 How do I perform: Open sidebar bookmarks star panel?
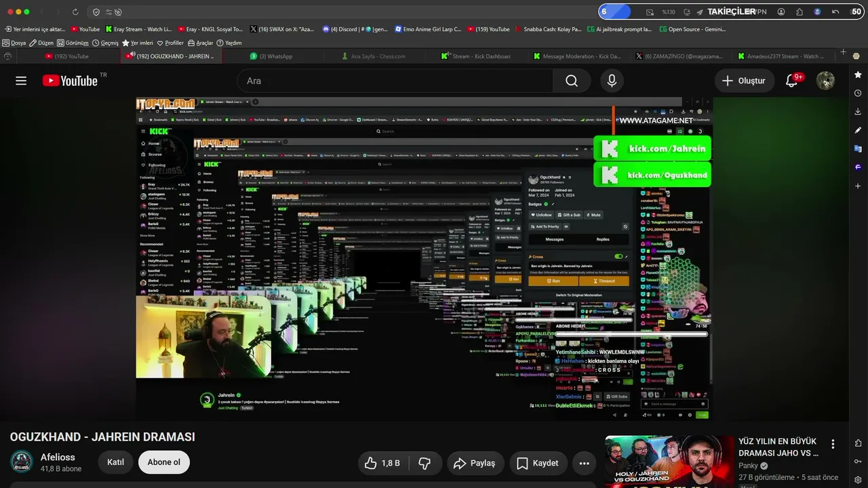858,75
